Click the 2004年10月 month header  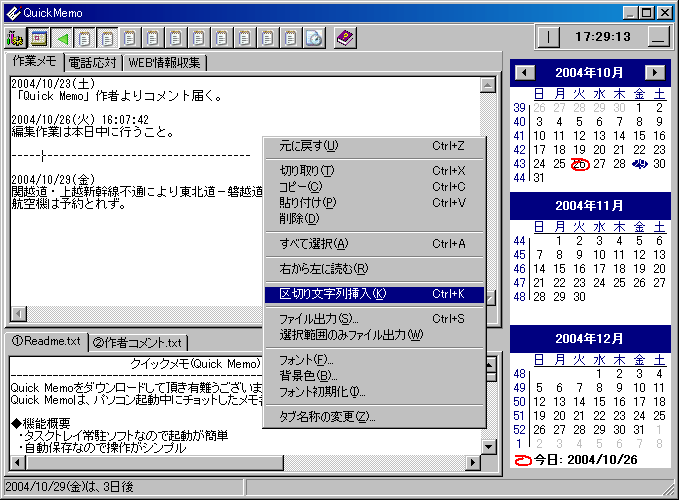click(589, 72)
